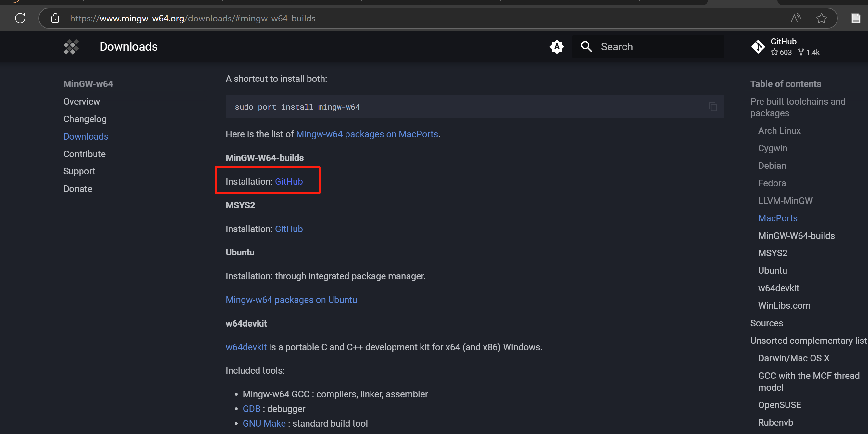Jump to Rubenvb in table of contents
The height and width of the screenshot is (434, 868).
775,423
